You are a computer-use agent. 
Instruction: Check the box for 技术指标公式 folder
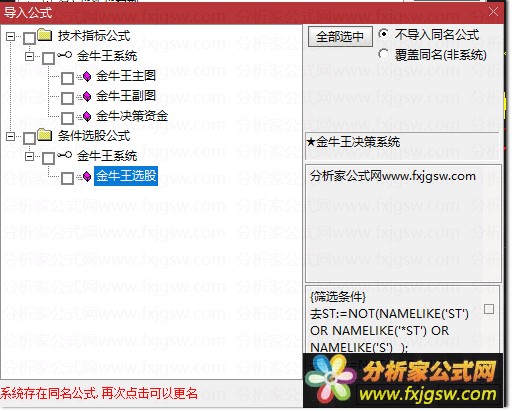tap(29, 38)
